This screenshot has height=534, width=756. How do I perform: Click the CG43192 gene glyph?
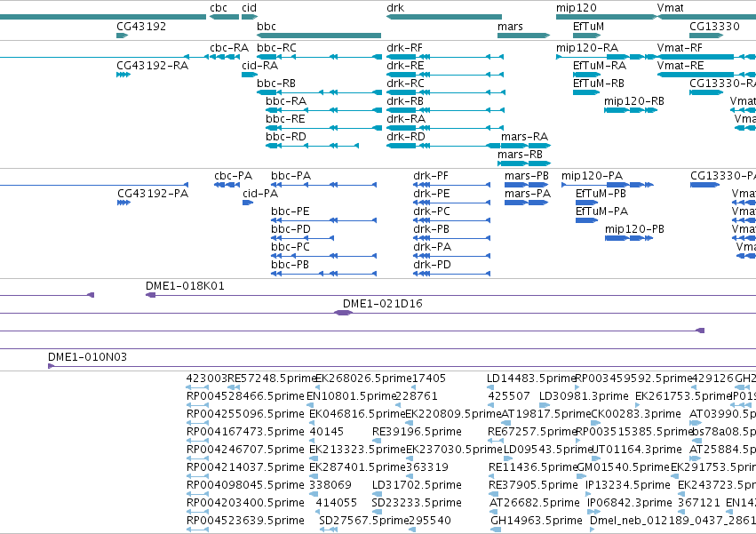point(122,36)
